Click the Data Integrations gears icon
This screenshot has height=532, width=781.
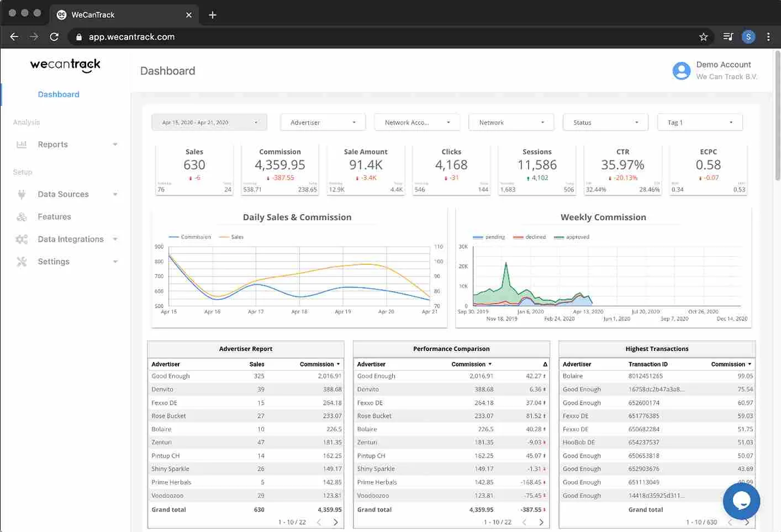(21, 239)
